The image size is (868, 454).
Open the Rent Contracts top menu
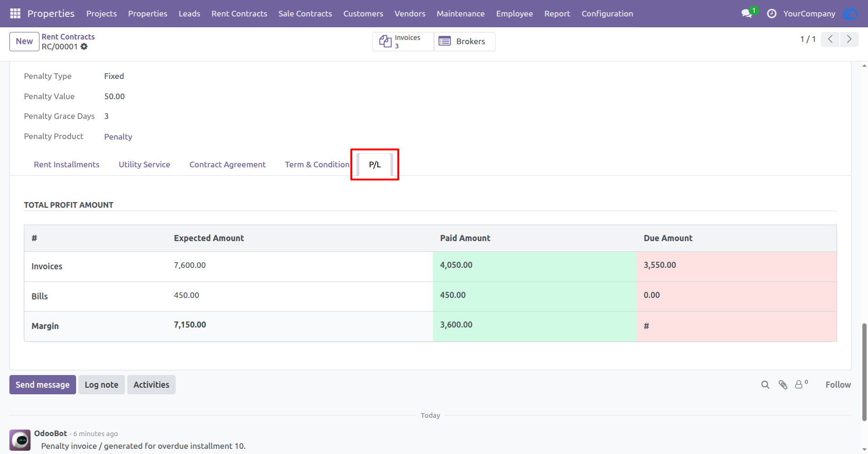(239, 14)
